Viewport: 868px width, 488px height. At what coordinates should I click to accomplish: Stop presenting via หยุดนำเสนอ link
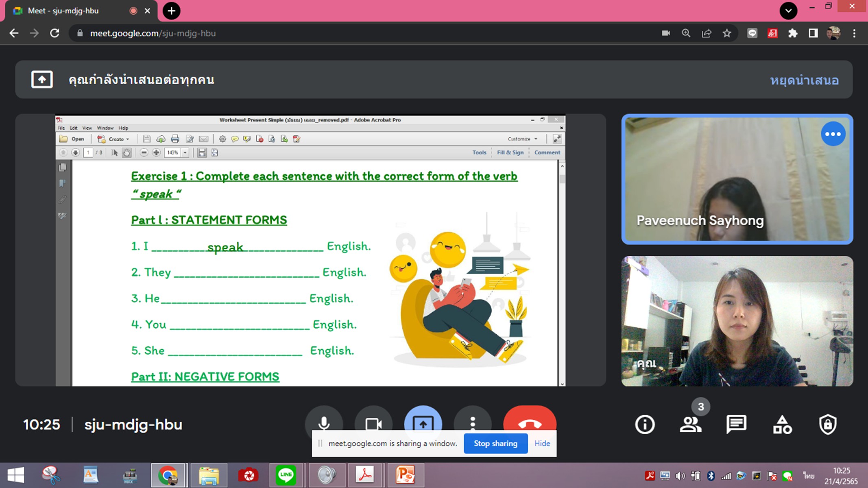(x=804, y=80)
